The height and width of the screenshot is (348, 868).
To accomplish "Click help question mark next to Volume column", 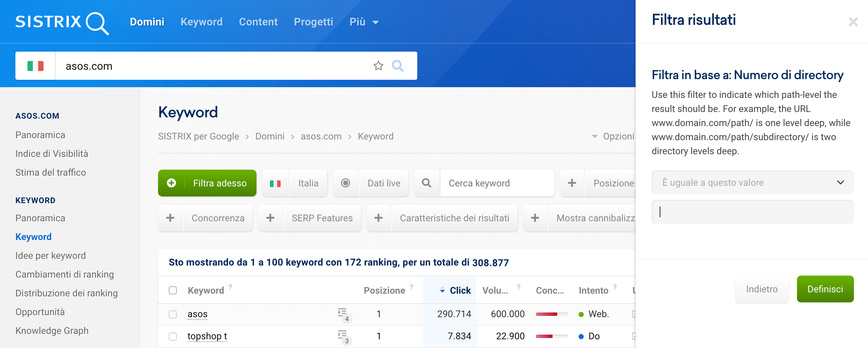I will click(519, 287).
